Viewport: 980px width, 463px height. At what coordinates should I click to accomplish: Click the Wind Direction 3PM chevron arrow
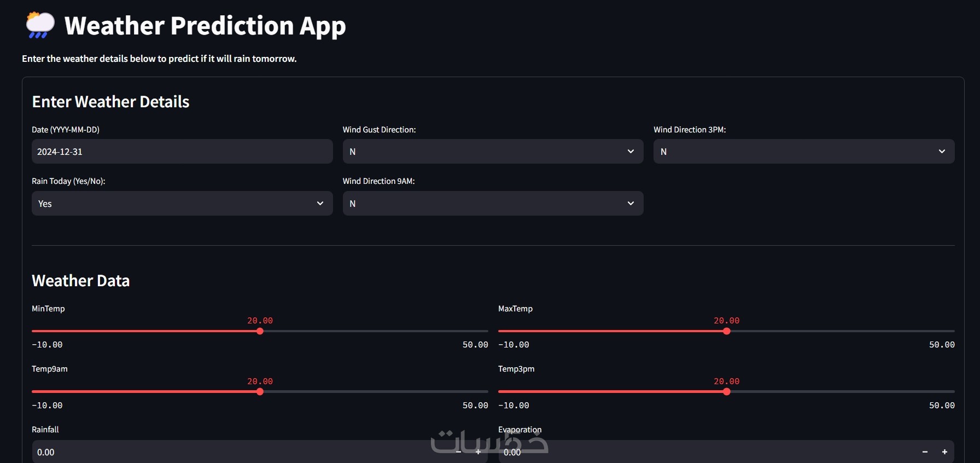point(942,152)
